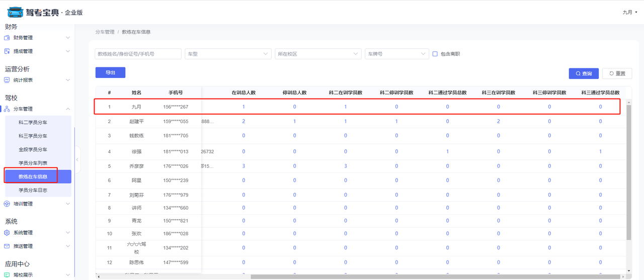Viewport: 644px width, 280px height.
Task: Click the 推送管理 envelope icon
Action: click(7, 246)
